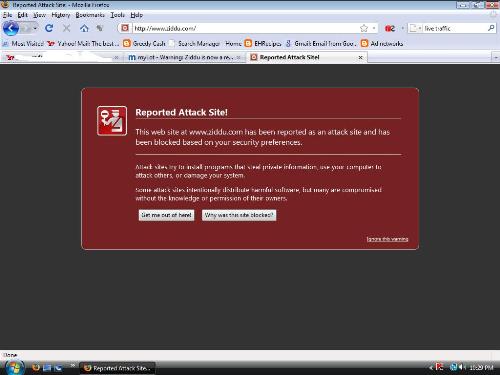Click Why was this site blocked button

pos(239,215)
